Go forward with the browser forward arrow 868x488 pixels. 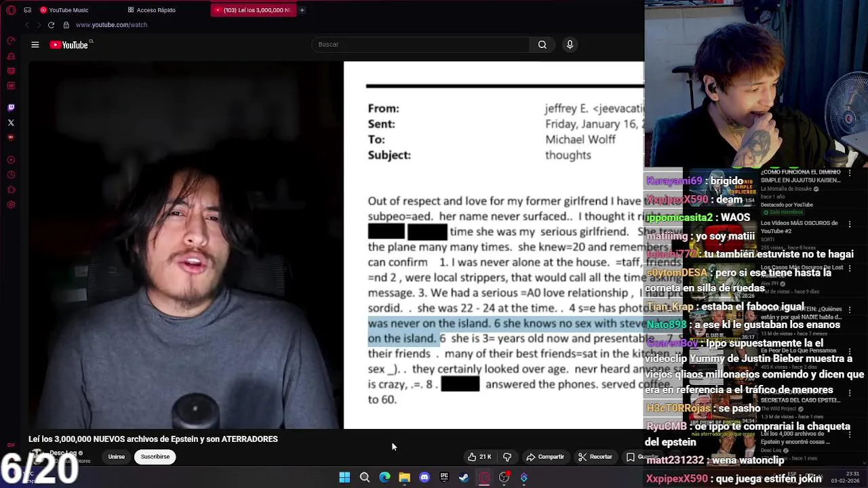39,25
